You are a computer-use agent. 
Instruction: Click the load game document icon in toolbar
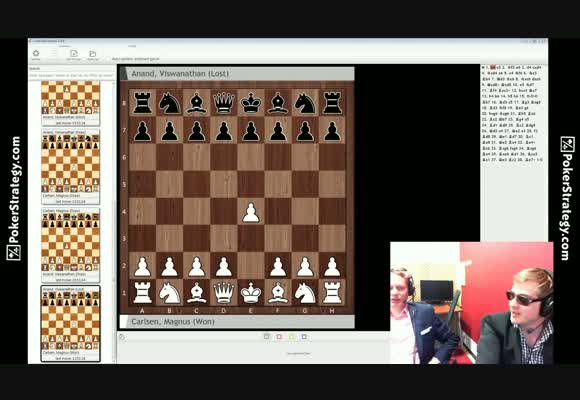click(74, 54)
